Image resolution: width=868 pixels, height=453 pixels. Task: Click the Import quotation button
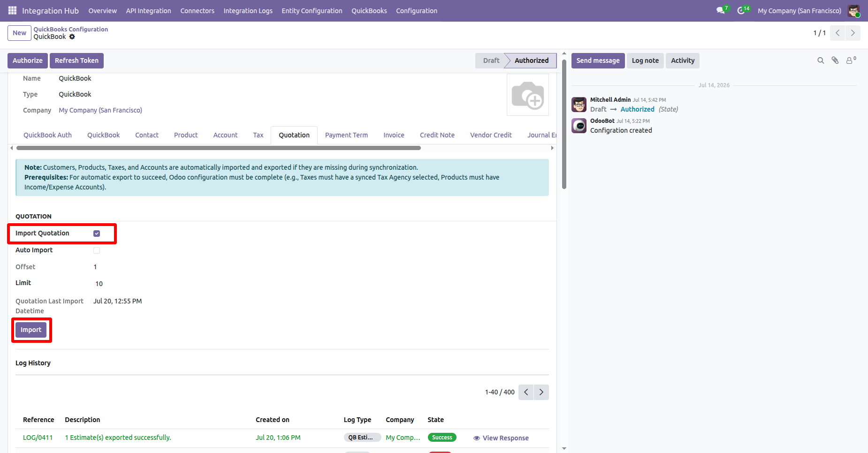(x=31, y=330)
